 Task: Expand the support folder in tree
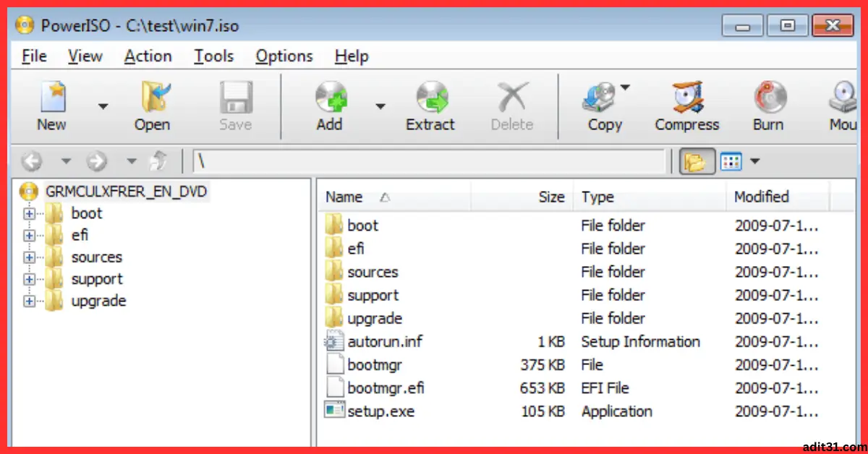pyautogui.click(x=30, y=279)
